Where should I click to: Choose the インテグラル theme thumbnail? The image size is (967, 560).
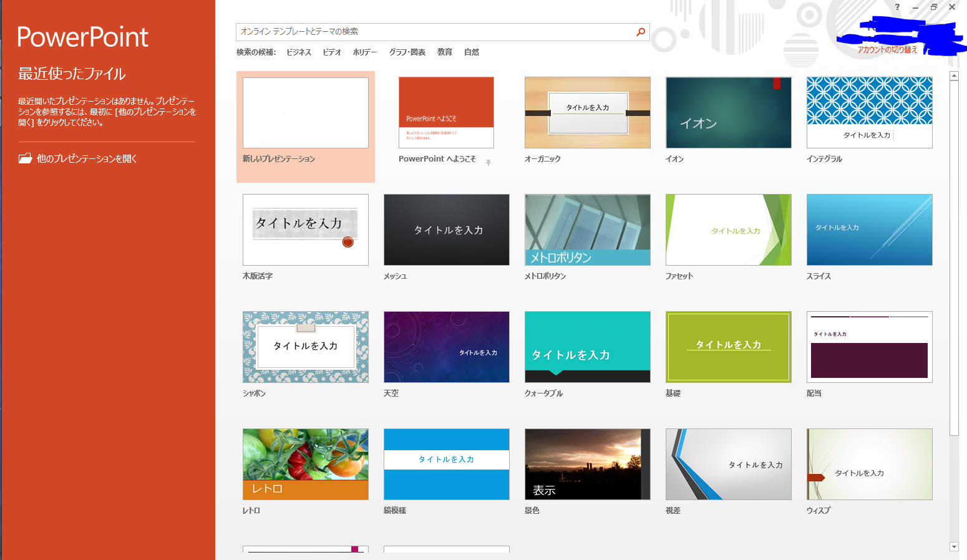click(870, 113)
